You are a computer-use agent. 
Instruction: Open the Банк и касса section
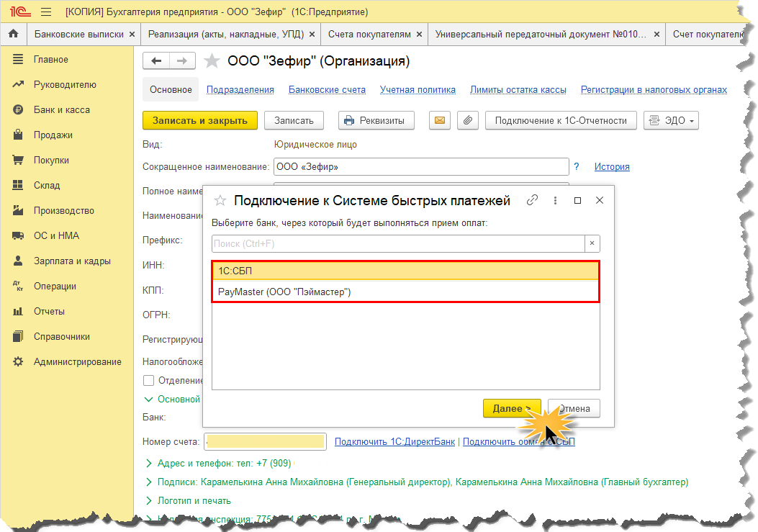click(61, 110)
